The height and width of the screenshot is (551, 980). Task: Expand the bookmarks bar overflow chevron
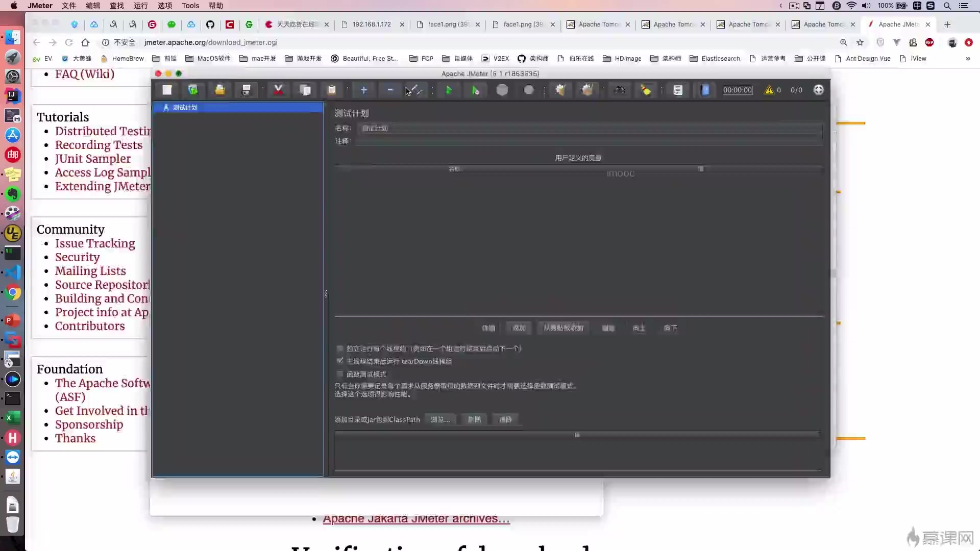point(968,59)
